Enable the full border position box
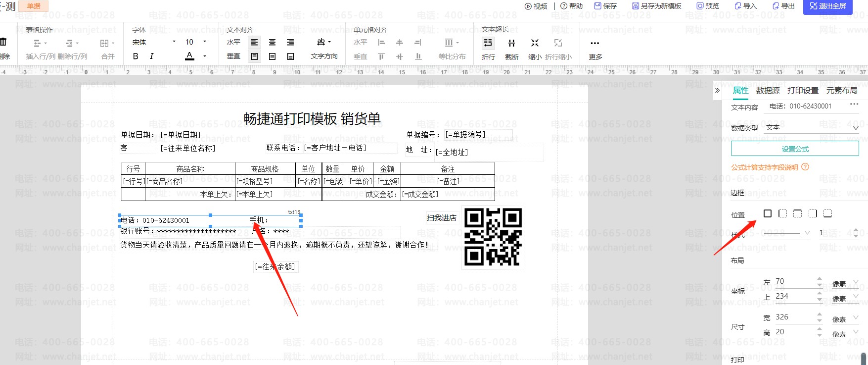This screenshot has width=868, height=365. 768,213
